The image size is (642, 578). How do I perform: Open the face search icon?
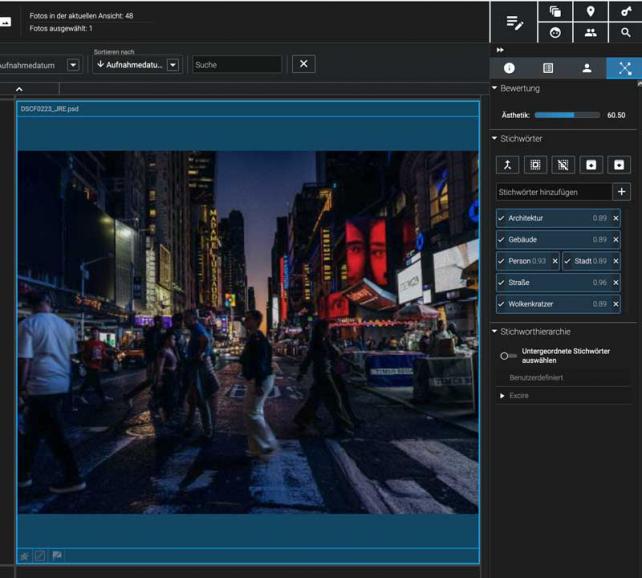pyautogui.click(x=555, y=33)
